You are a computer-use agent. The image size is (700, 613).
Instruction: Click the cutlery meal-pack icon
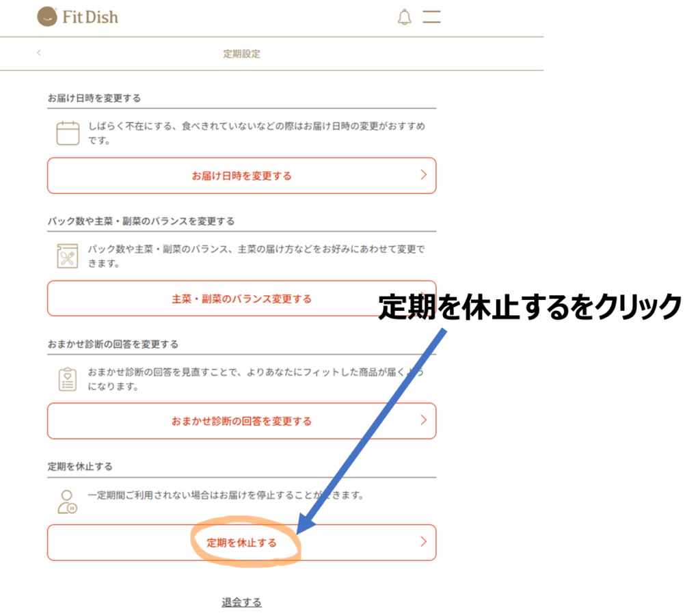pyautogui.click(x=68, y=256)
